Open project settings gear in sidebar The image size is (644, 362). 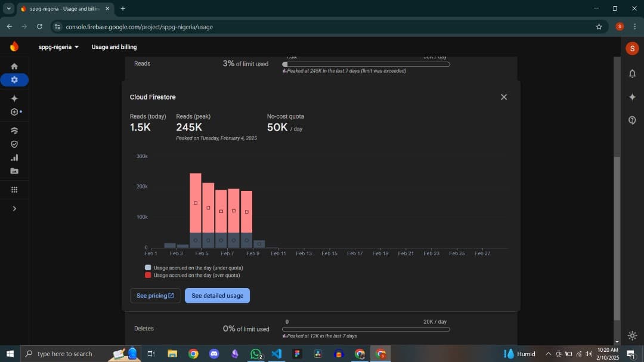point(14,80)
